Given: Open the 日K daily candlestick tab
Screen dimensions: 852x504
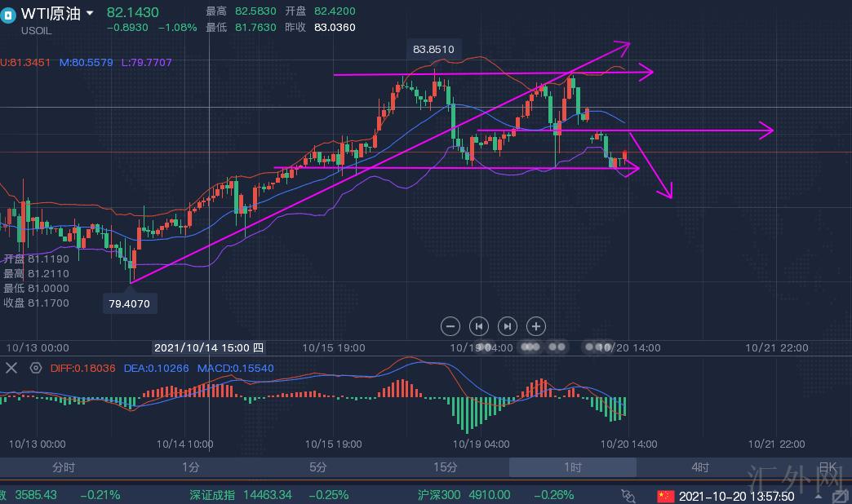Looking at the screenshot, I should 828,467.
